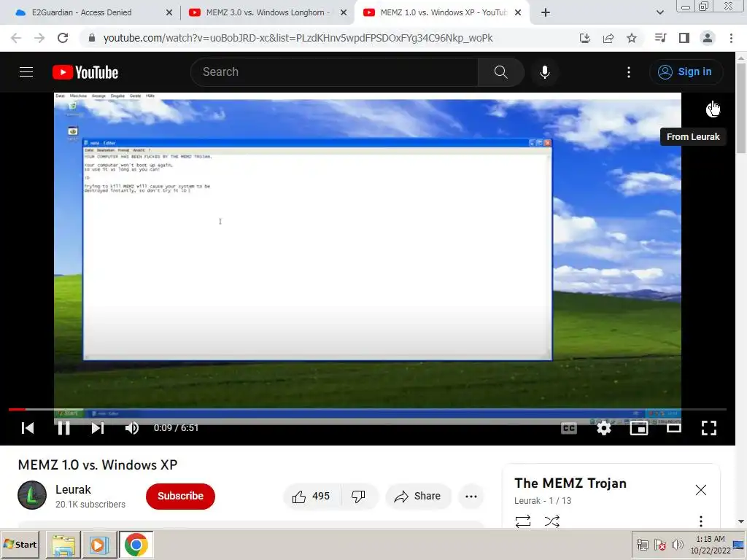747x560 pixels.
Task: Click taskbar clock showing 1:18 AM
Action: tap(710, 544)
